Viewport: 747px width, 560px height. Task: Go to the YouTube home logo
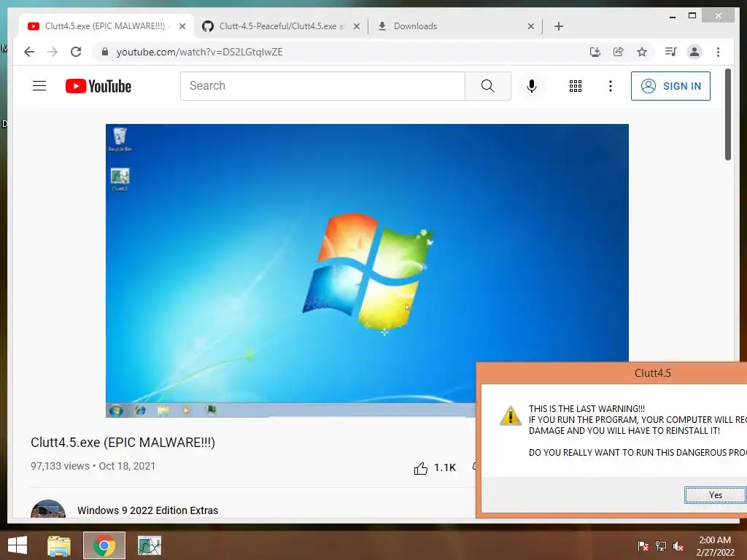click(x=98, y=86)
